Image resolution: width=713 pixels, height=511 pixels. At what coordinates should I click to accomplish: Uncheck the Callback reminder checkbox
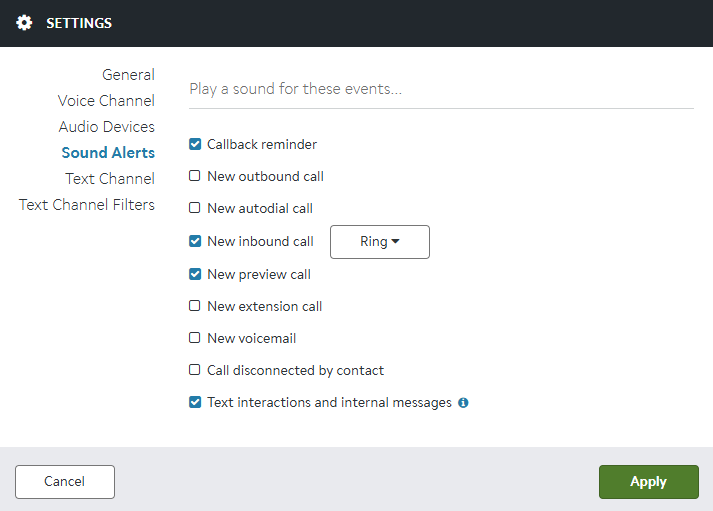[195, 144]
